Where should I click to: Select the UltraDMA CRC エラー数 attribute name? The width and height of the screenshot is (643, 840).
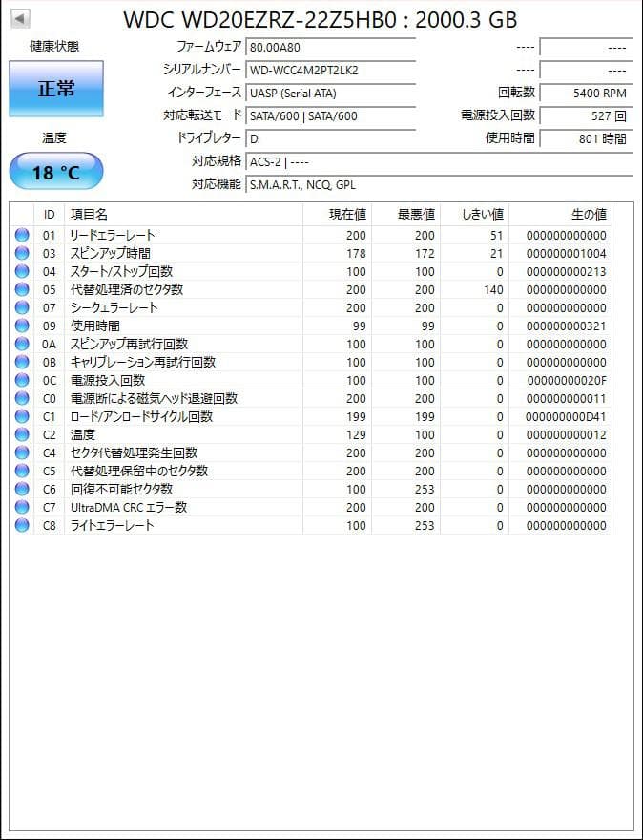tap(129, 507)
